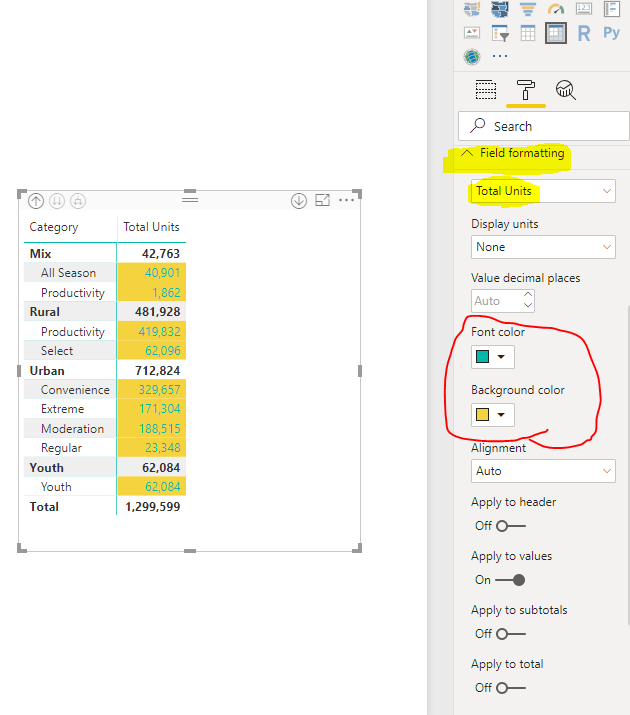Switch to the Fields tab icon
The height and width of the screenshot is (715, 630).
coord(486,90)
